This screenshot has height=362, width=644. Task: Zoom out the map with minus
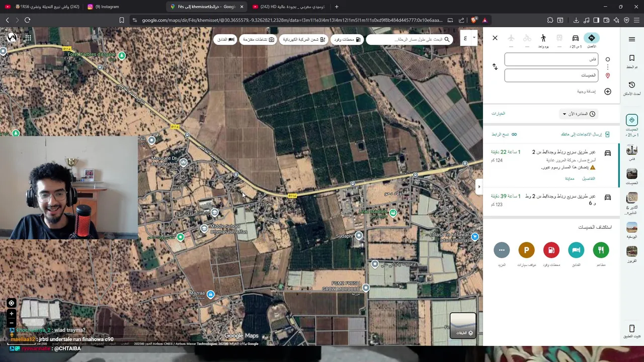tap(11, 322)
